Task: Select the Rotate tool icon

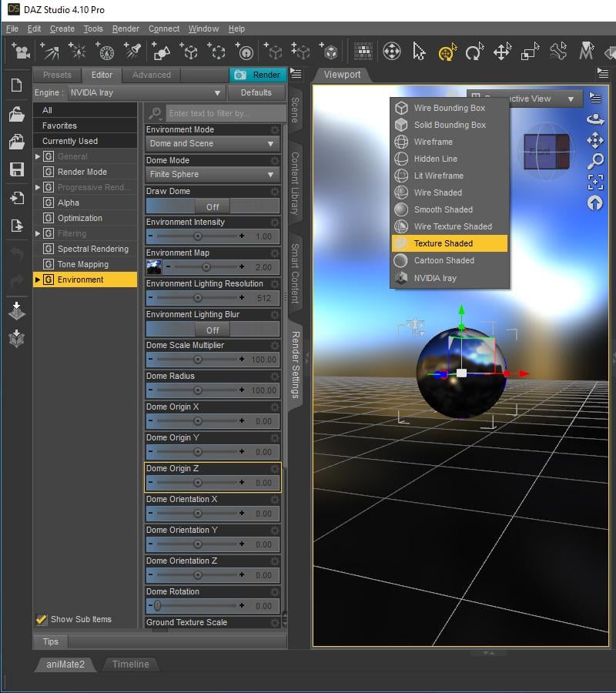Action: coord(474,52)
